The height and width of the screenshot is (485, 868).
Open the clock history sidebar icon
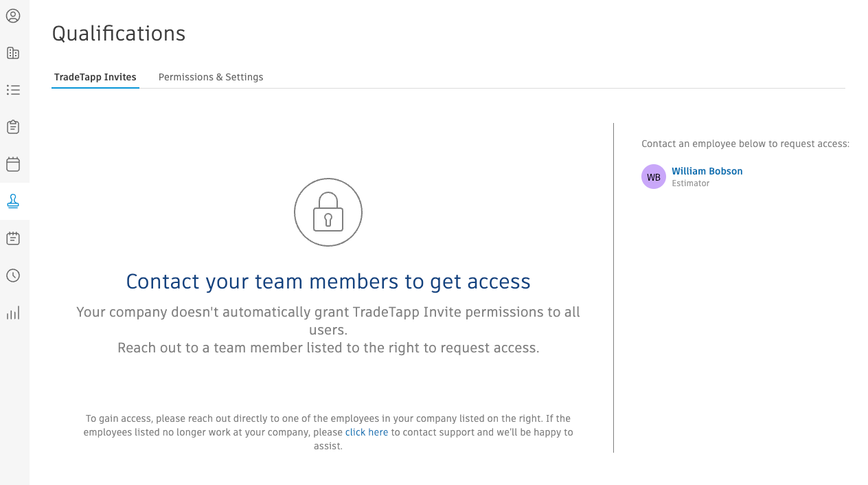[13, 275]
